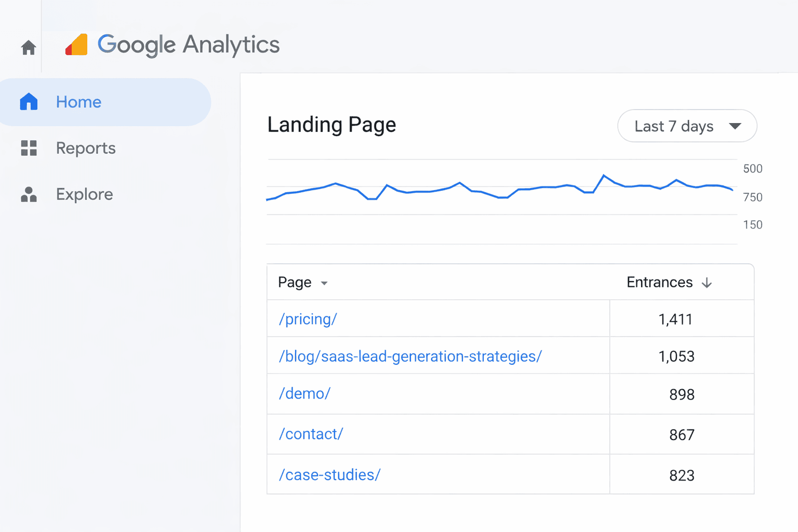Screen dimensions: 798x532
Task: Click the peak point on the trend line
Action: coord(603,176)
